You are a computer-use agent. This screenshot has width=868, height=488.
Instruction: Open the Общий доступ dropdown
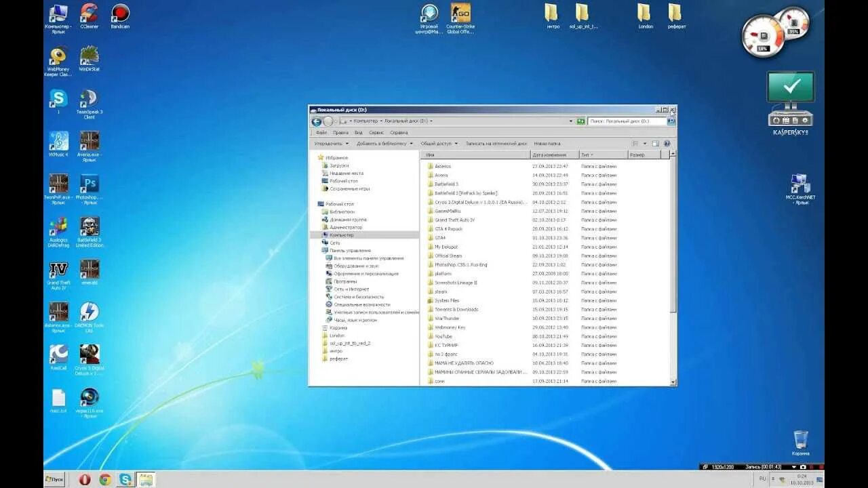click(x=439, y=144)
